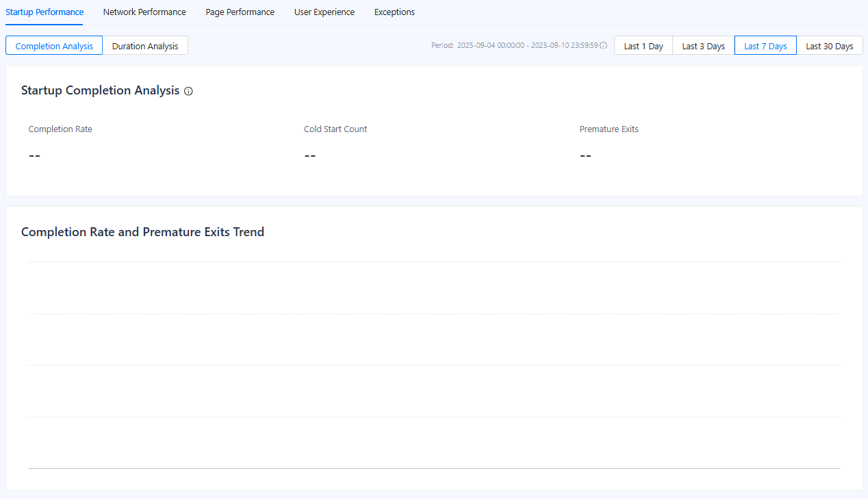Viewport: 868px width, 499px height.
Task: Go to the User Experience tab
Action: 324,12
